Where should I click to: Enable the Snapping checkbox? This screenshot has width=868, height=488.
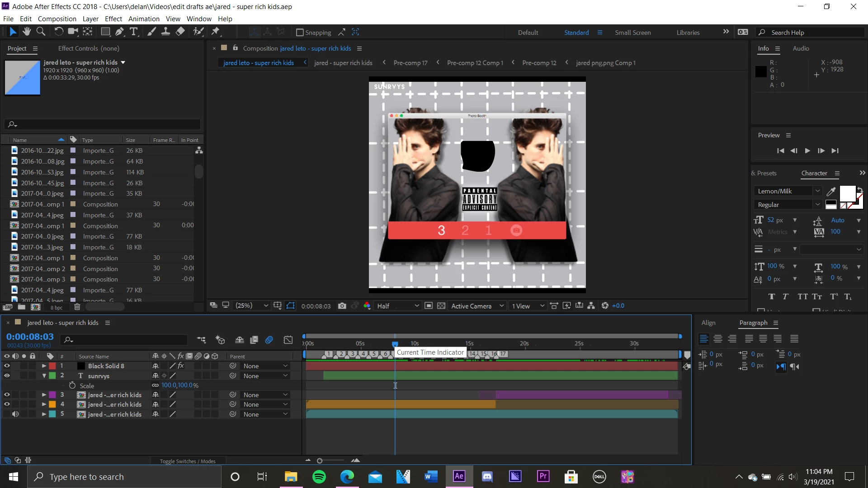299,33
